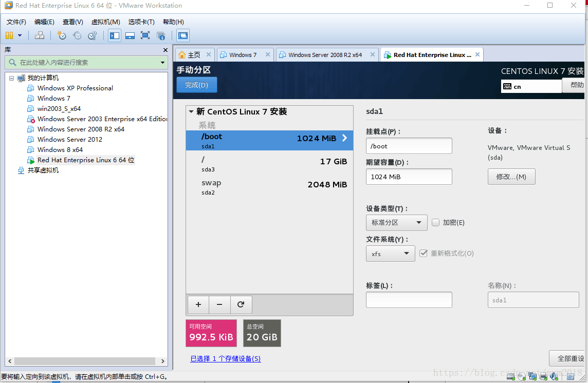Open the 编辑(E) menu
Screen dimensions: 588x383
click(x=44, y=22)
